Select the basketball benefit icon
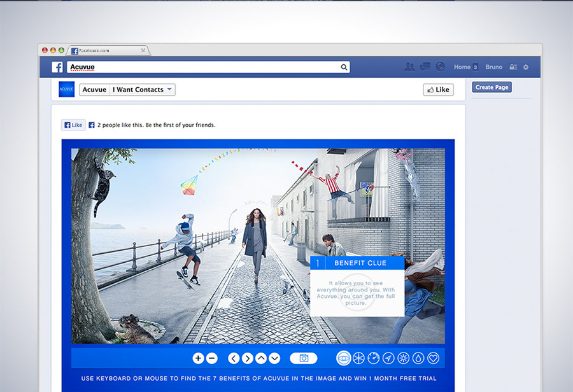This screenshot has width=573, height=392. (358, 358)
